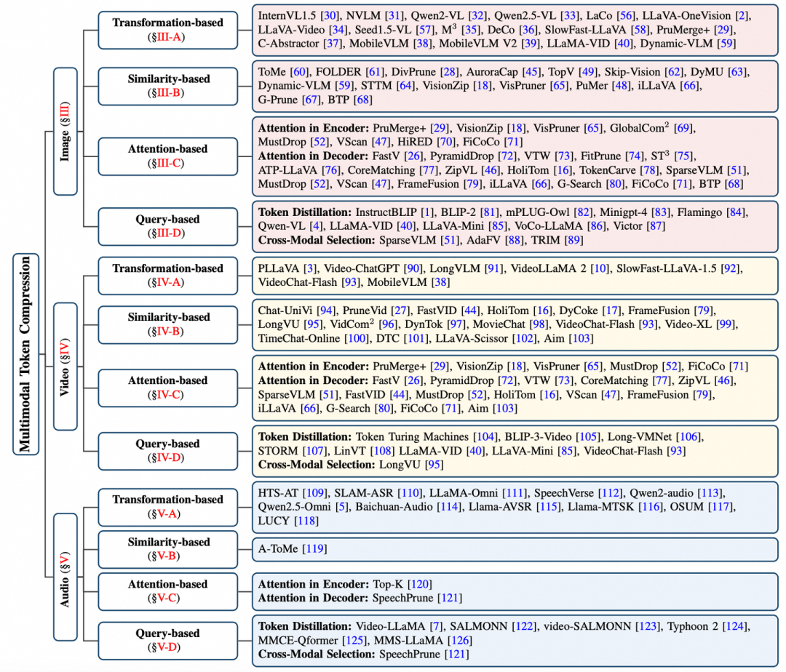The height and width of the screenshot is (672, 786).
Task: Follow citation [36] after DeCo
Action: pos(528,30)
